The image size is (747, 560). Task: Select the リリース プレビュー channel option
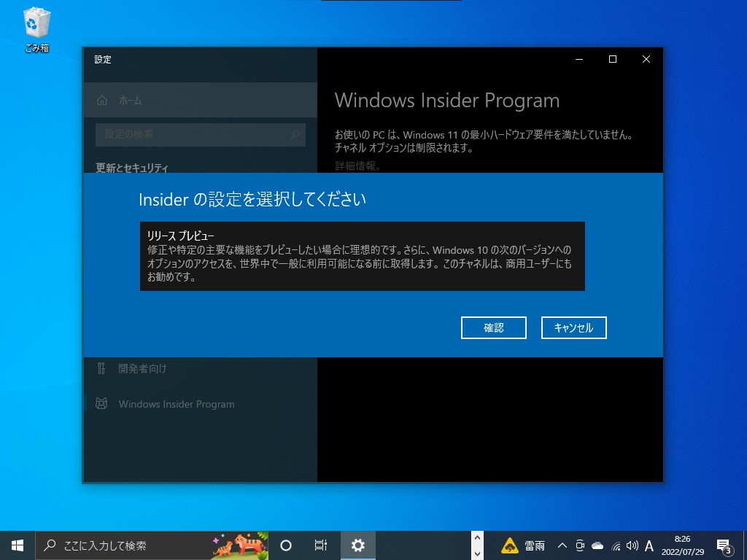point(363,256)
